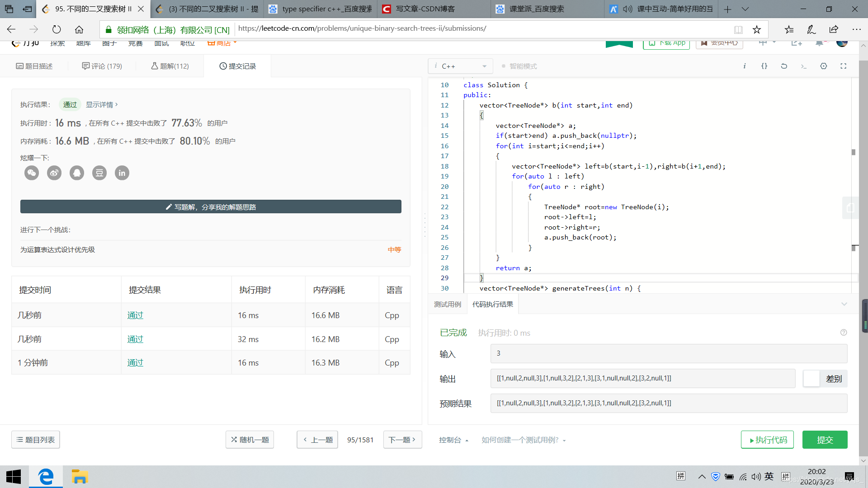The image size is (868, 488).
Task: Format code with braces icon
Action: coord(764,66)
